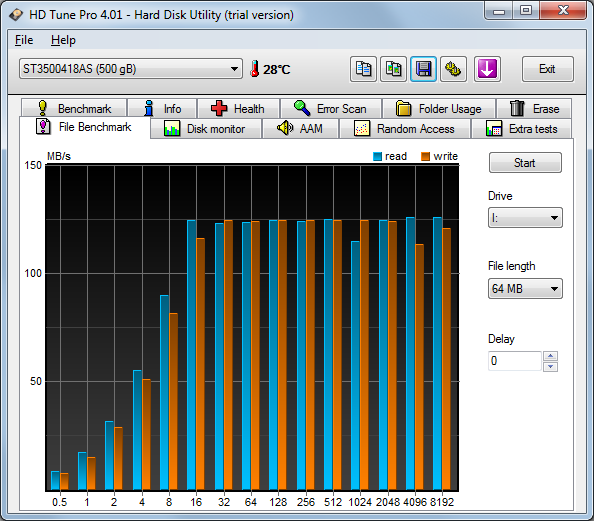Open the Drive letter dropdown

[x=525, y=217]
